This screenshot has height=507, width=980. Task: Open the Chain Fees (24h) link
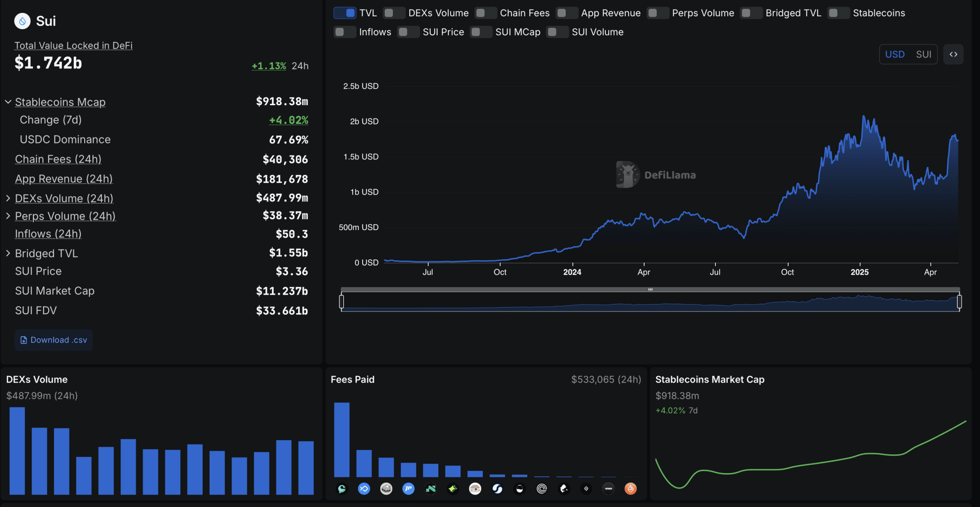(x=58, y=159)
